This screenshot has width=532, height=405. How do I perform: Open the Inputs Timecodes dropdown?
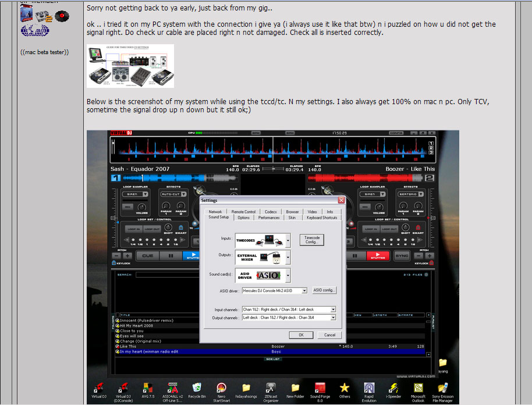point(288,240)
